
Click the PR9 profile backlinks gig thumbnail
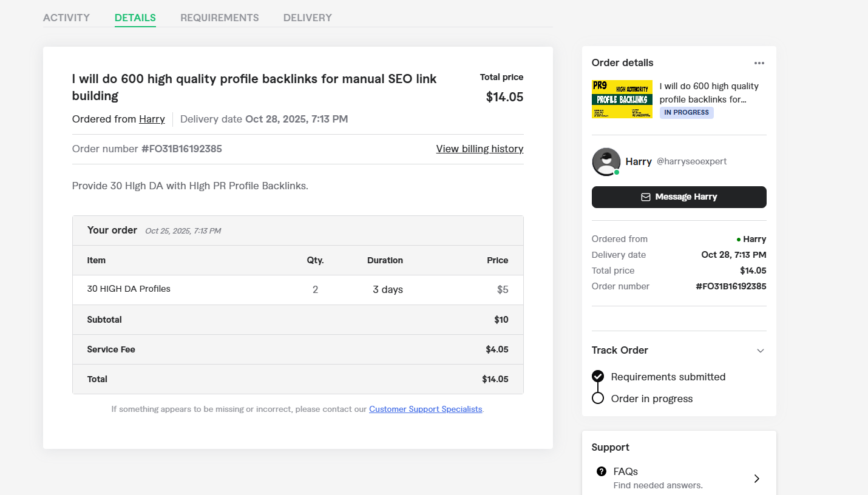622,99
